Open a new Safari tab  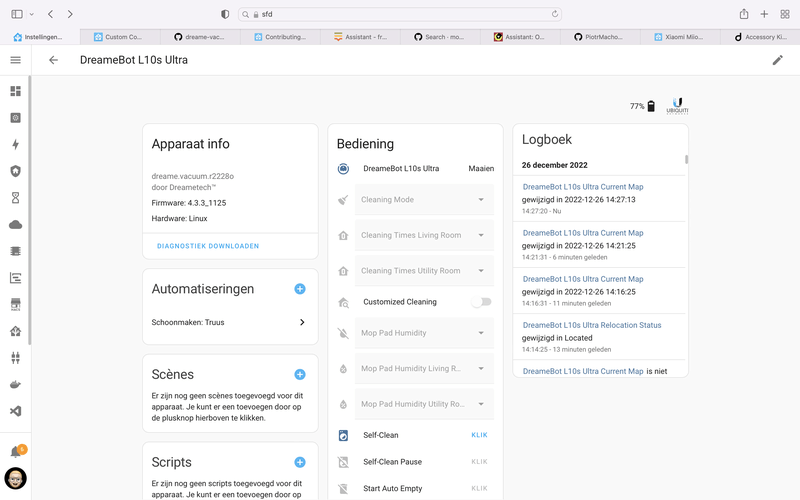(x=764, y=14)
